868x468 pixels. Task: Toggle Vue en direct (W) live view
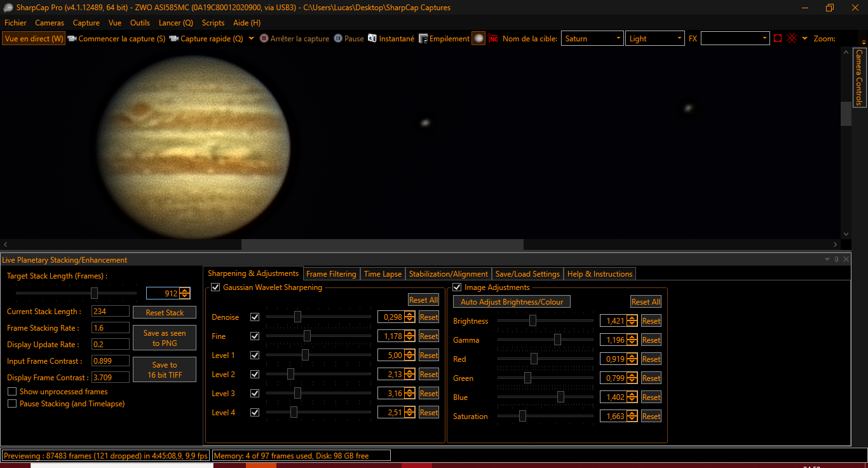pos(34,39)
